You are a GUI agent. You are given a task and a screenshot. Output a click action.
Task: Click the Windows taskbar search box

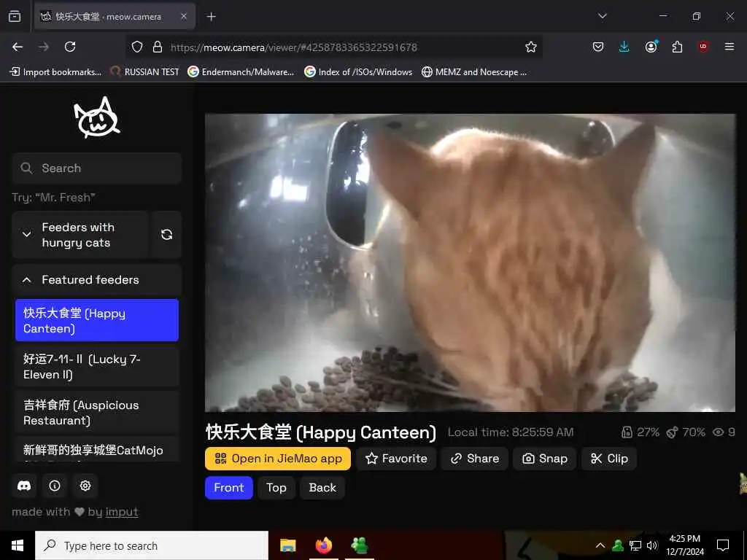(x=152, y=545)
